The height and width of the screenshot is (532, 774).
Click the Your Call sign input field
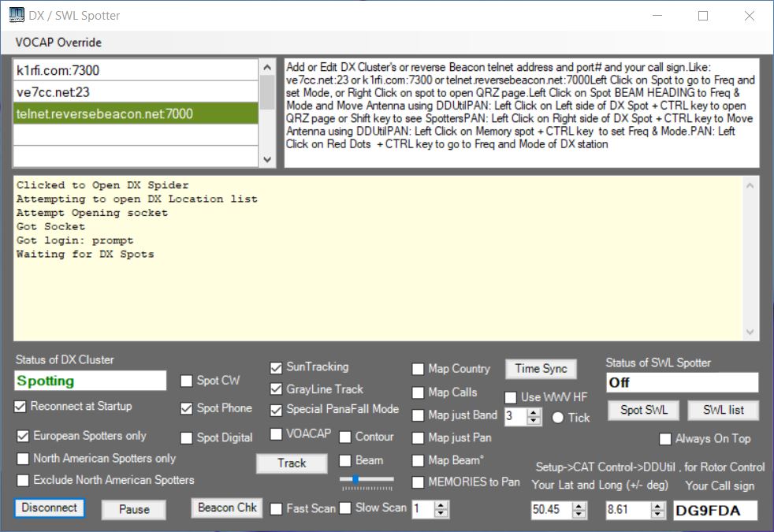coord(714,511)
